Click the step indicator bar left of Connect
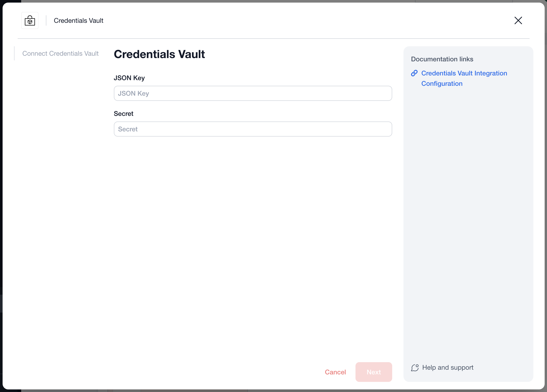Screen dimensions: 547x392 point(15,54)
